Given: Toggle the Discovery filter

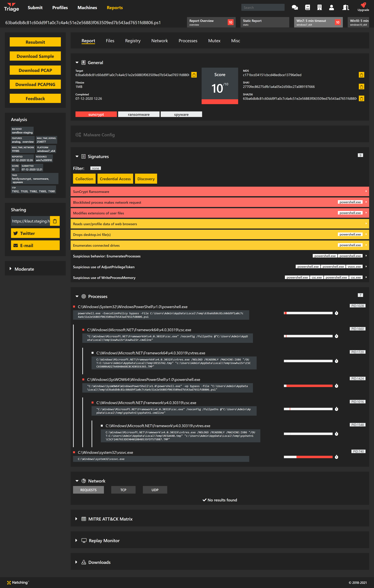Looking at the screenshot, I should [146, 179].
